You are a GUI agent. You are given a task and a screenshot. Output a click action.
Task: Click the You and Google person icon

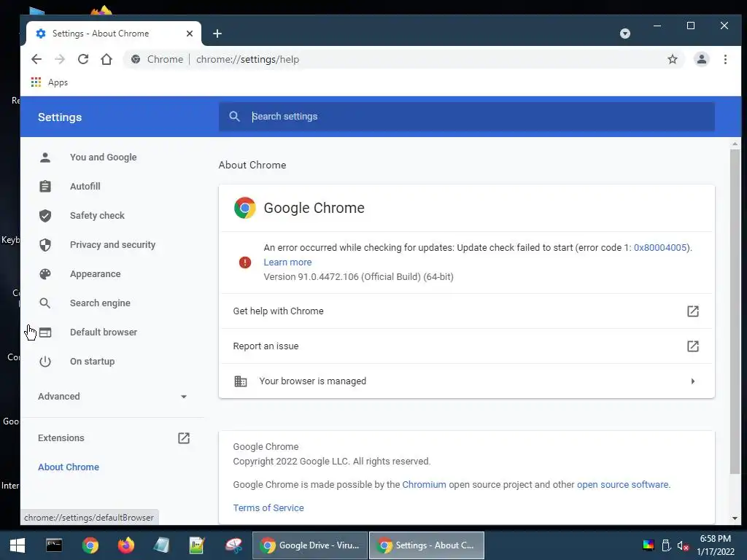point(45,157)
